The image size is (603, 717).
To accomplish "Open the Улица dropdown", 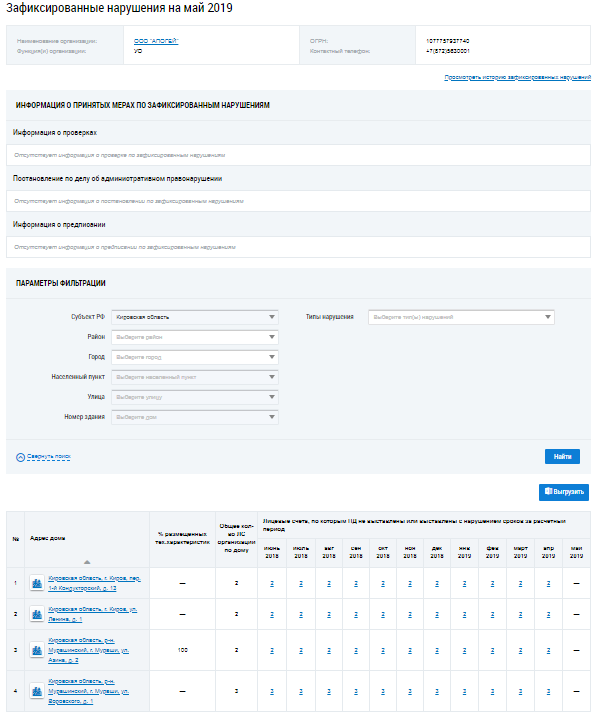I will pyautogui.click(x=194, y=397).
